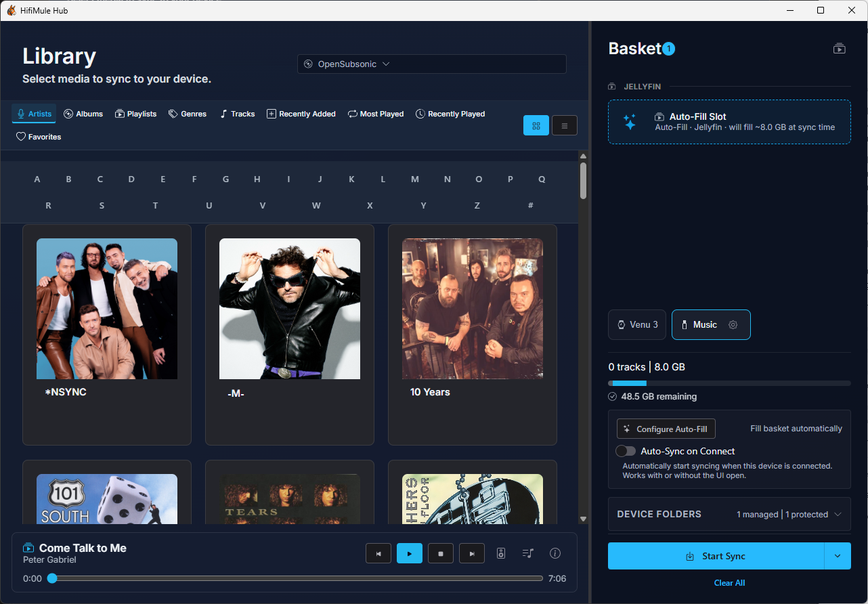868x604 pixels.
Task: Jump to the # index entry
Action: tap(531, 205)
